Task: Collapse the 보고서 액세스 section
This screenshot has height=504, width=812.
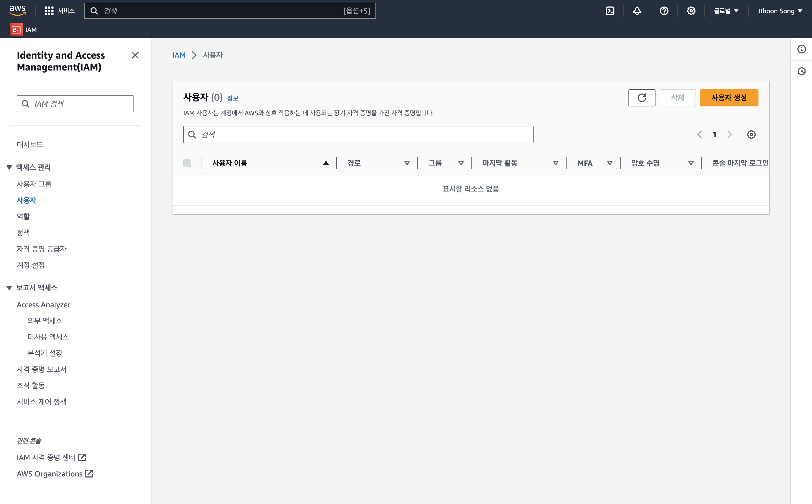Action: (9, 288)
